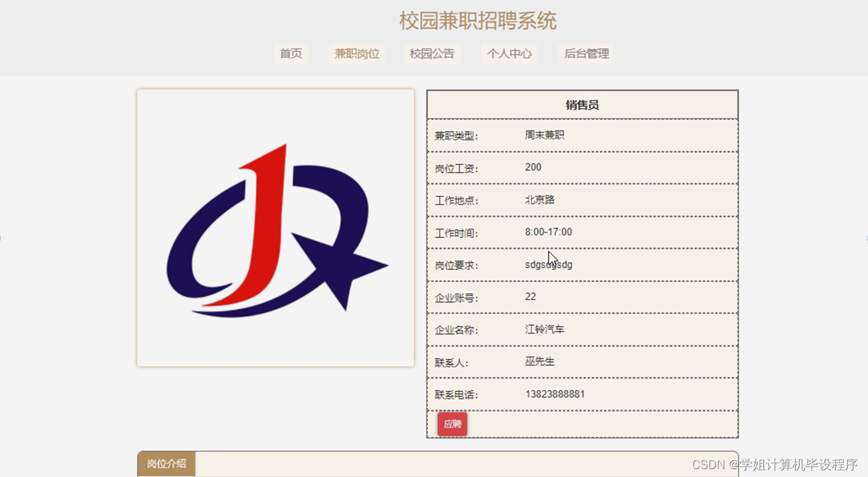868x477 pixels.
Task: Click the 岗位工资 label
Action: pyautogui.click(x=456, y=169)
